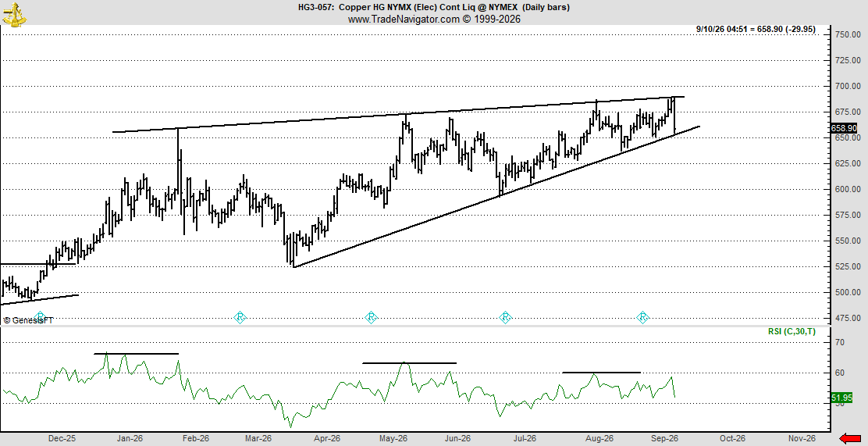Click the 725.00 price axis label
This screenshot has width=868, height=446.
coord(848,60)
